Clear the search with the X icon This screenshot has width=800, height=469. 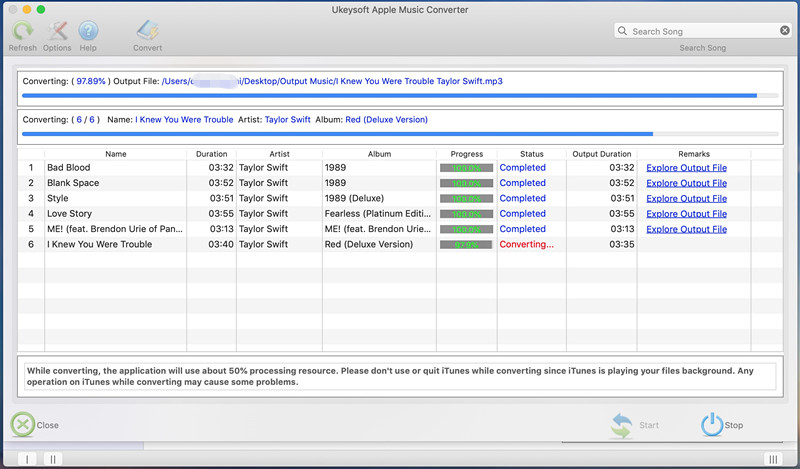pyautogui.click(x=785, y=31)
